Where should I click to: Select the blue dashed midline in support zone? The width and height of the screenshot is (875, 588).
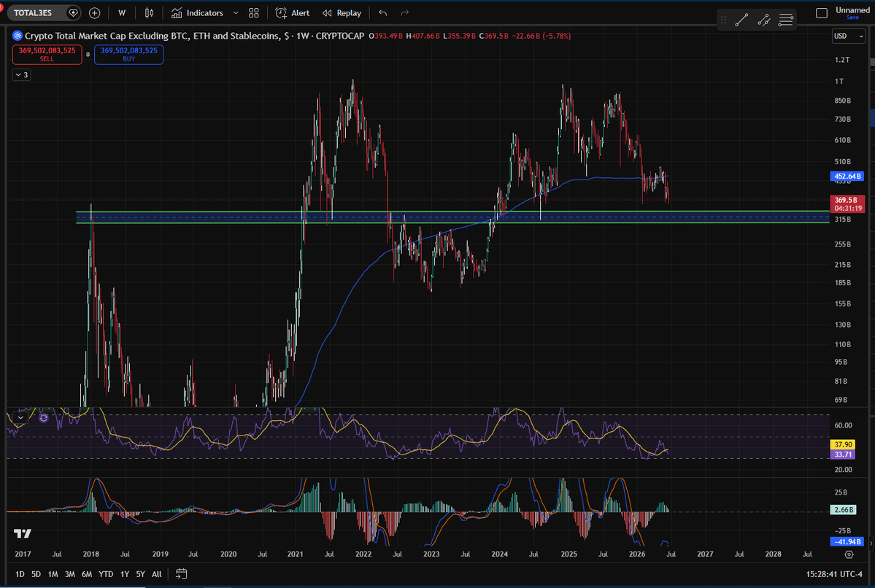coord(452,217)
